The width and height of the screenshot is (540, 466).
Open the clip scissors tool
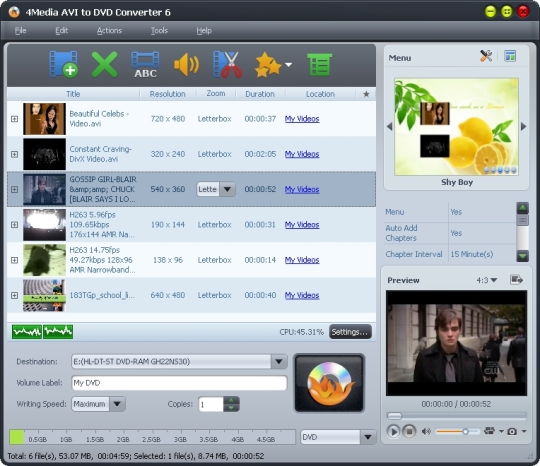[227, 64]
